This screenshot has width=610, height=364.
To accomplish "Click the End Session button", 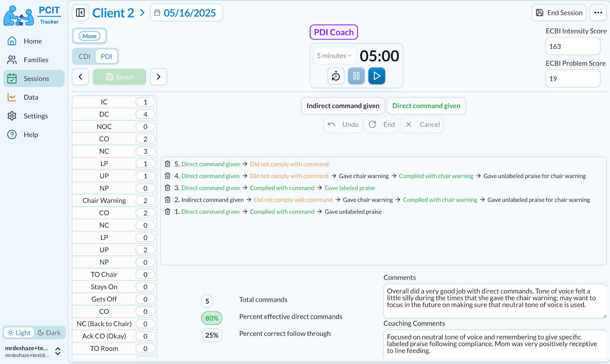I will pos(559,13).
